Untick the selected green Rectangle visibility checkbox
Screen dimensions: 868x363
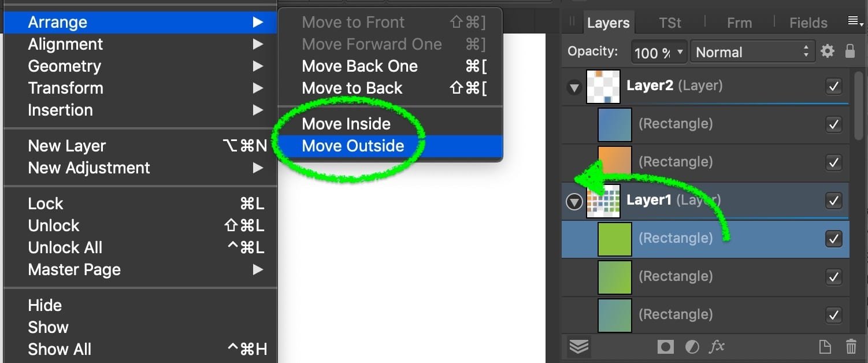click(x=833, y=239)
